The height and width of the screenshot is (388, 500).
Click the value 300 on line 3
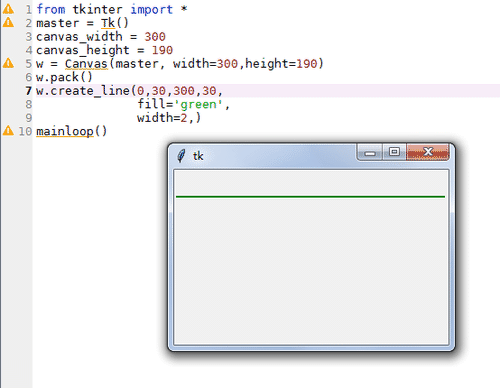coord(155,37)
